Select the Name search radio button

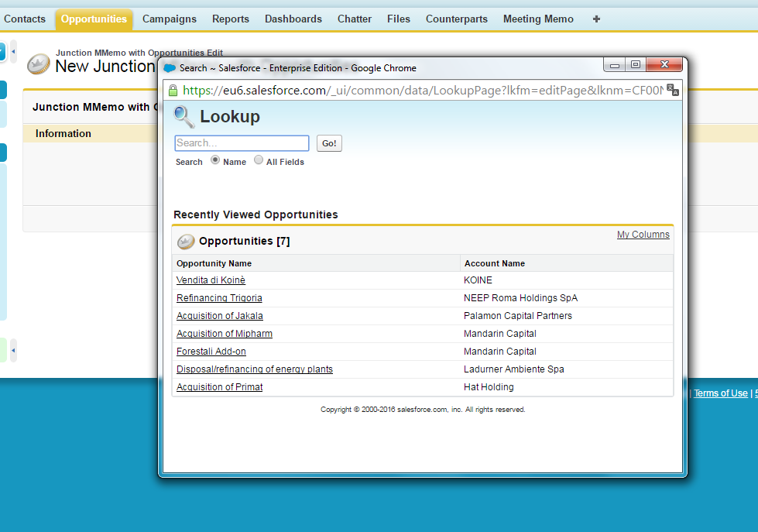tap(215, 160)
